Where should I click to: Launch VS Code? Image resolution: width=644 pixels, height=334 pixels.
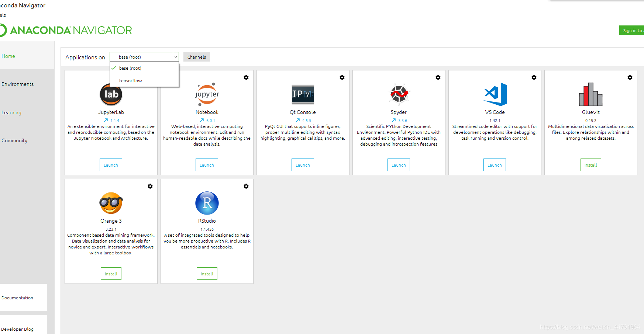click(x=495, y=165)
